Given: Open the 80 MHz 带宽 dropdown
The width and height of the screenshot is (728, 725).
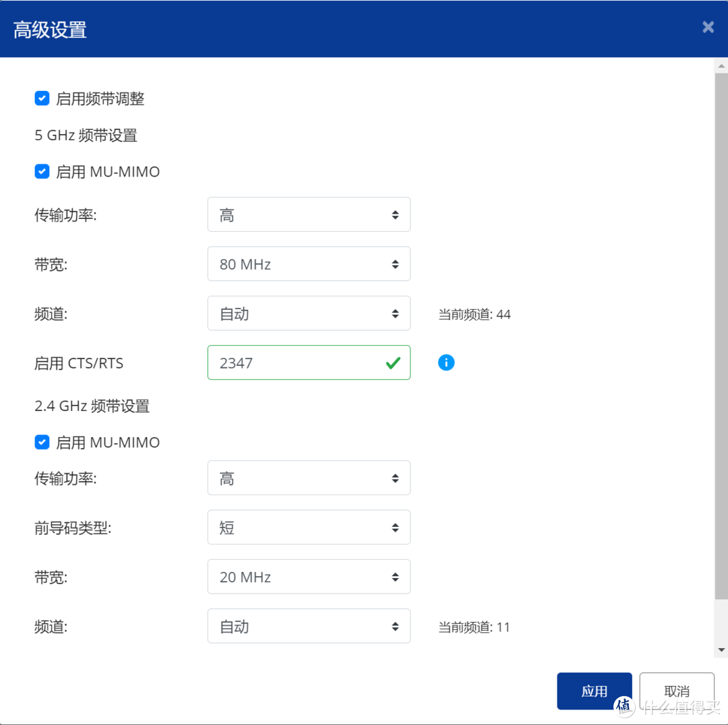Looking at the screenshot, I should point(309,264).
